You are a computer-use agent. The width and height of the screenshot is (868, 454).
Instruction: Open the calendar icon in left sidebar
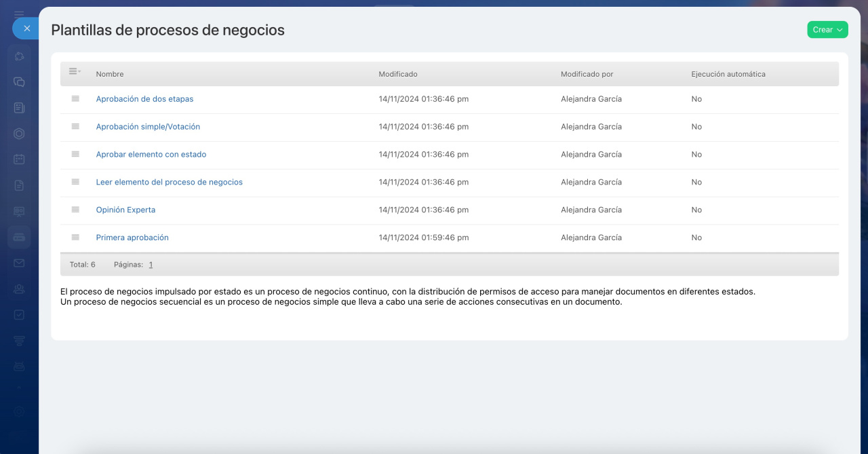[19, 159]
